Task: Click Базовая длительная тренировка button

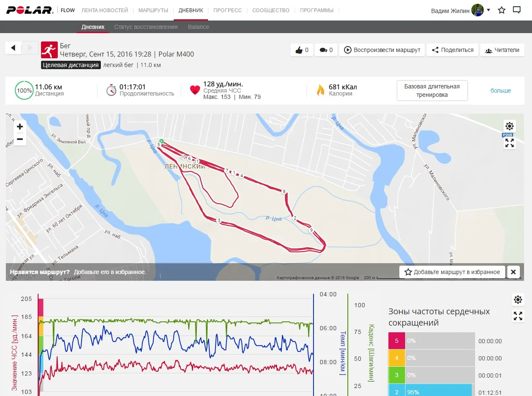Action: pos(432,91)
